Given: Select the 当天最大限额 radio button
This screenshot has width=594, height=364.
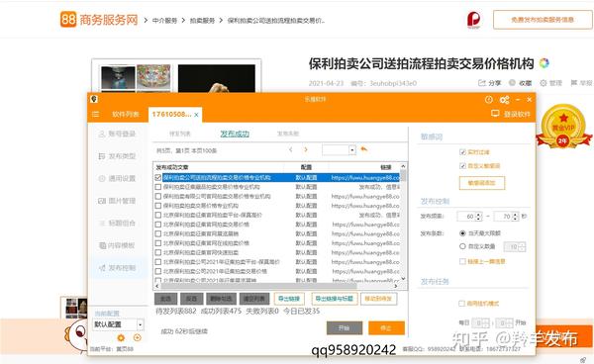Looking at the screenshot, I should point(462,233).
